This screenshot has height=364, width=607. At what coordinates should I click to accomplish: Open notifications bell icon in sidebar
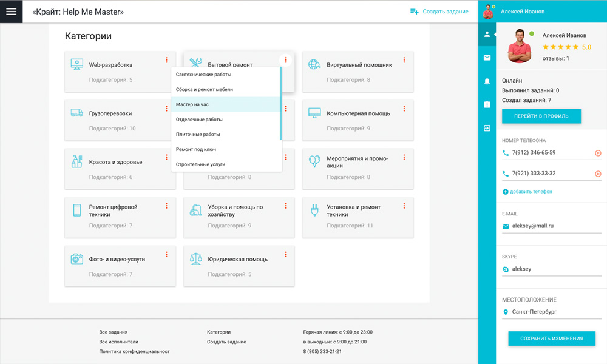pyautogui.click(x=487, y=81)
